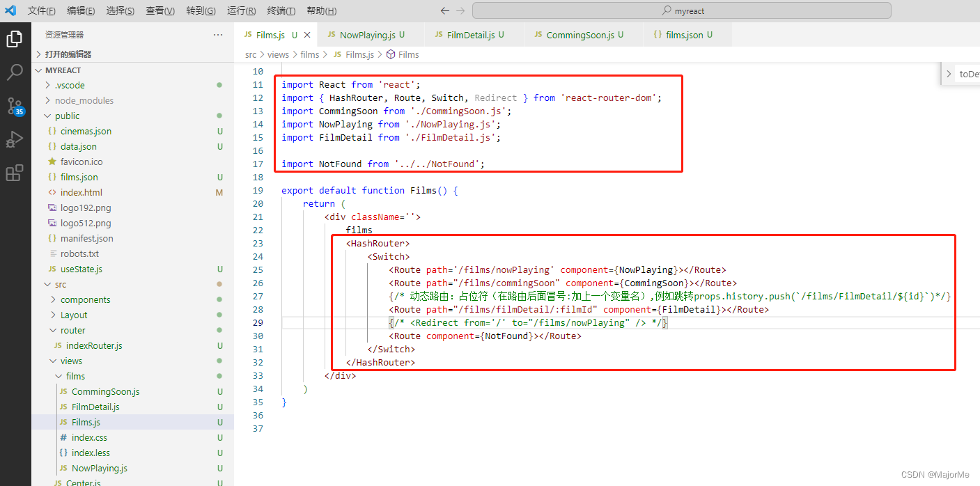The height and width of the screenshot is (486, 980).
Task: Click 'src' in the breadcrumb path
Action: tap(251, 54)
